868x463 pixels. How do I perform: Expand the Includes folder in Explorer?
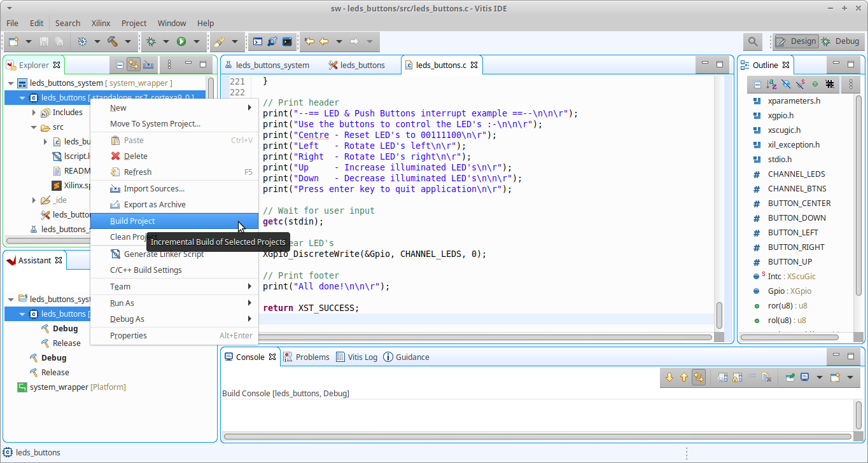coord(34,113)
